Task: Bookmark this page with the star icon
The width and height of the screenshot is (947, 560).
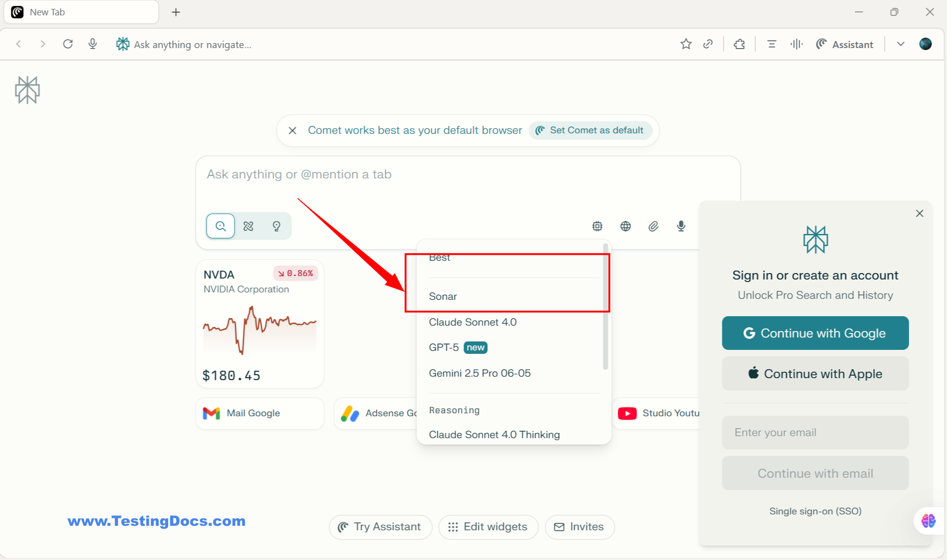Action: point(686,44)
